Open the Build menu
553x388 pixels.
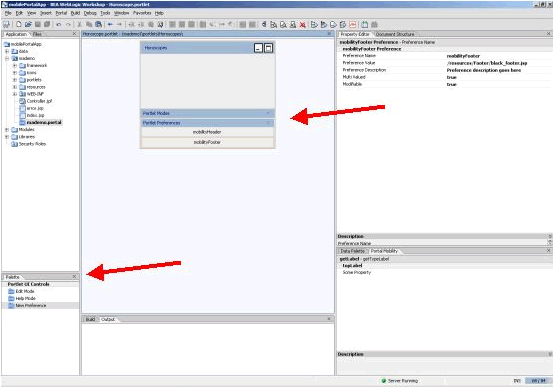[x=75, y=13]
